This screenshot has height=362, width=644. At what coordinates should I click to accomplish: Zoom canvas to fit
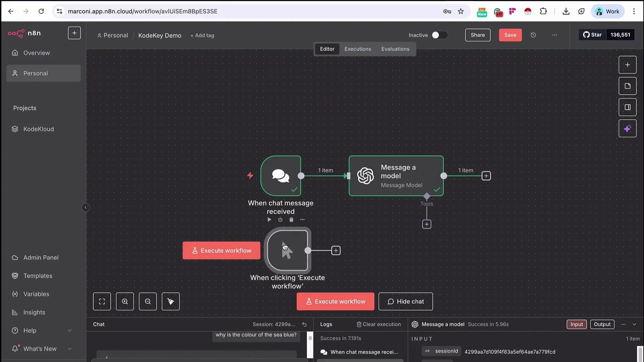coord(102,301)
